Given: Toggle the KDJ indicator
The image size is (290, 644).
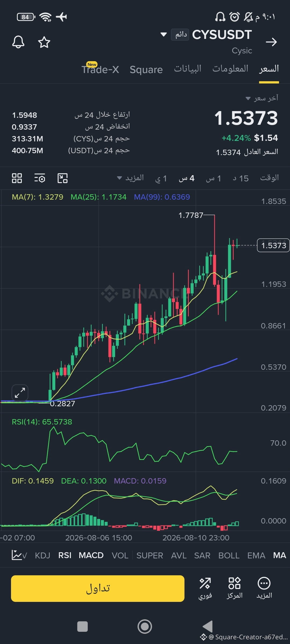Looking at the screenshot, I should click(42, 555).
